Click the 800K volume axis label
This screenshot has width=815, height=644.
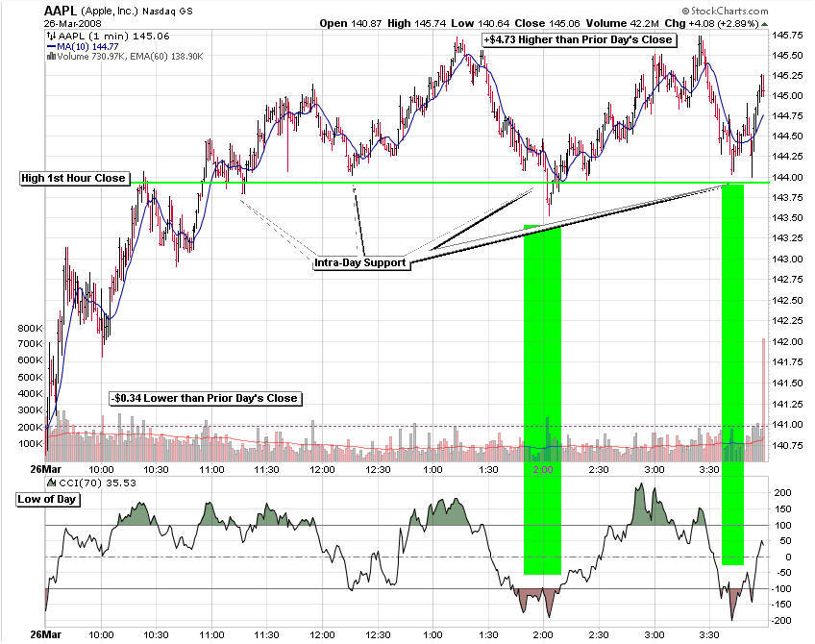tap(31, 328)
